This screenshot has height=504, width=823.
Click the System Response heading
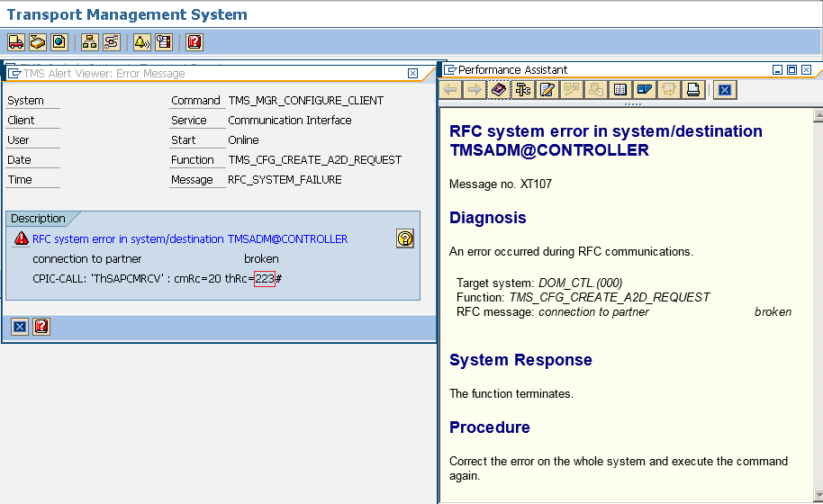click(x=520, y=360)
